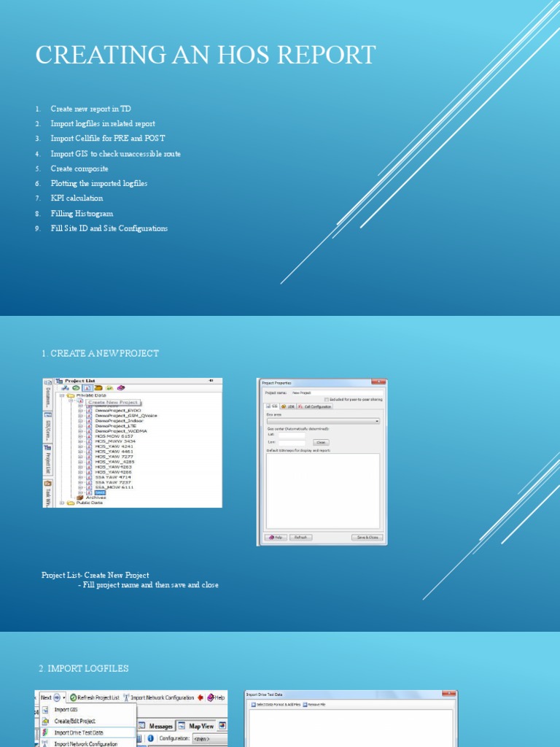Select the Public Data folder
The width and height of the screenshot is (560, 747).
pos(90,503)
